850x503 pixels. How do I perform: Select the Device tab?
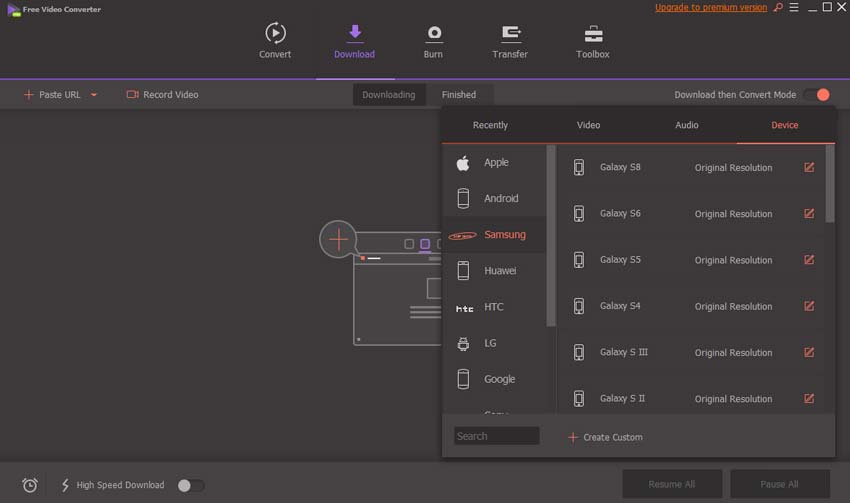[x=784, y=125]
